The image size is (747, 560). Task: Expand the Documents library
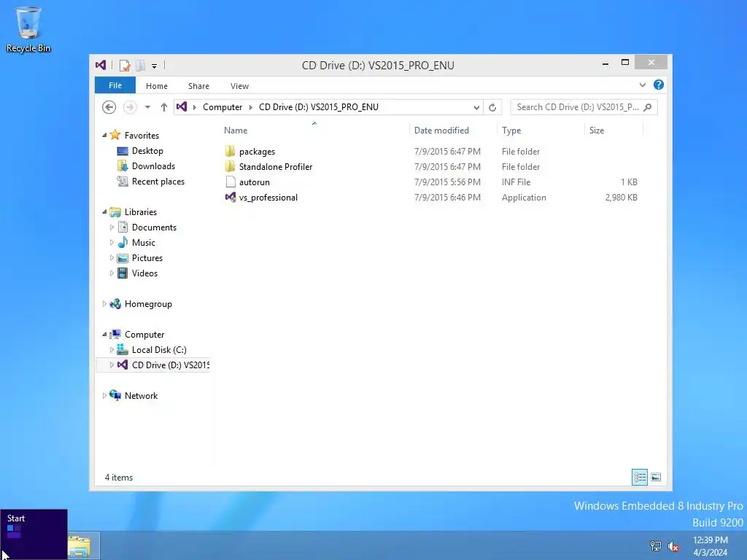point(112,227)
